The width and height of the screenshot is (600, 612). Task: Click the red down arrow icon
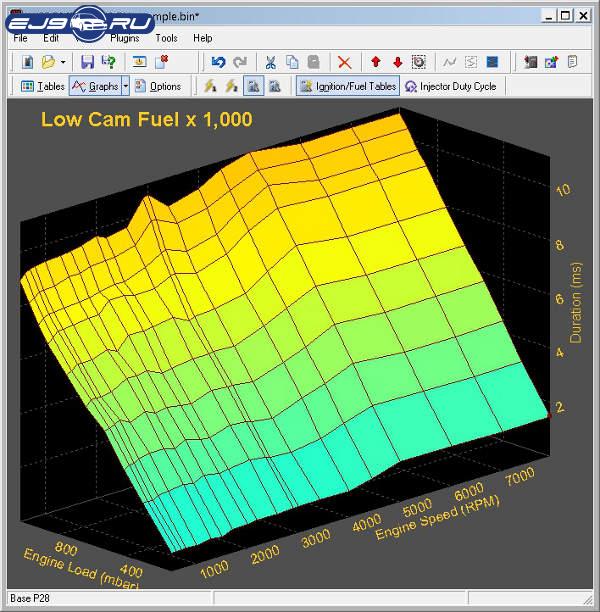[397, 62]
